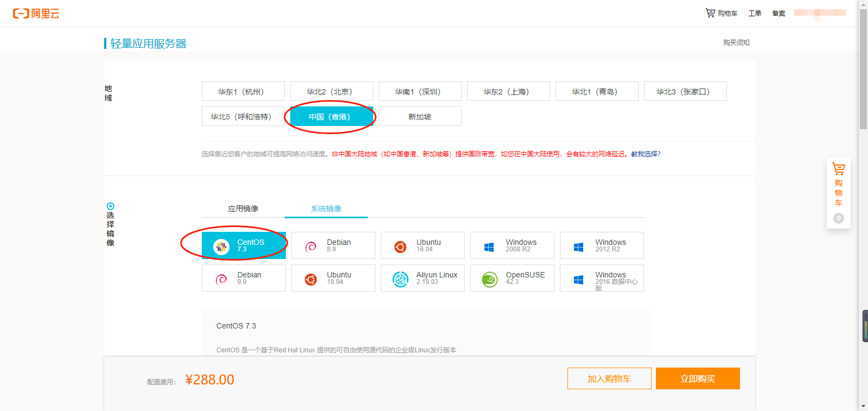Click the price ¥288.00
Screen dimensions: 868x411
click(210, 380)
